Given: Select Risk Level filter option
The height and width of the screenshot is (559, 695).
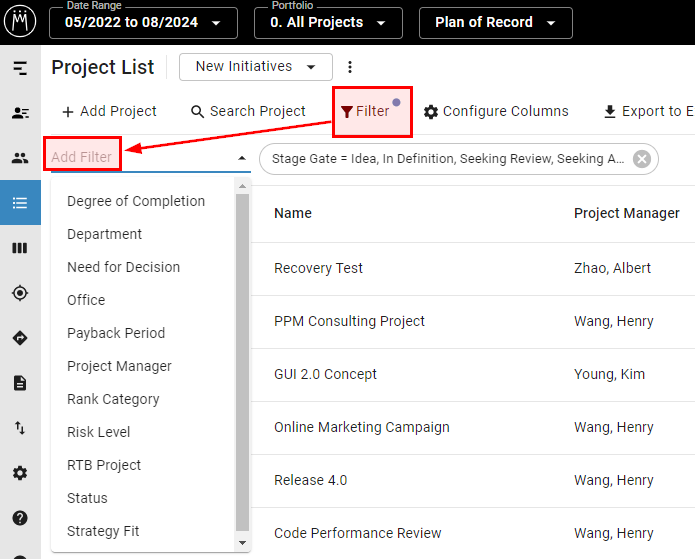Looking at the screenshot, I should click(98, 432).
